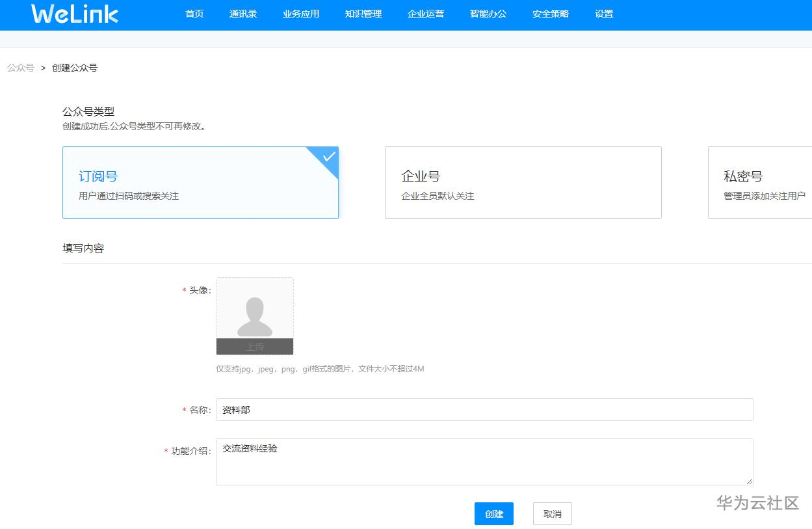Open 设置 in the top navigation
Viewport: 812px width, 529px height.
[x=604, y=14]
